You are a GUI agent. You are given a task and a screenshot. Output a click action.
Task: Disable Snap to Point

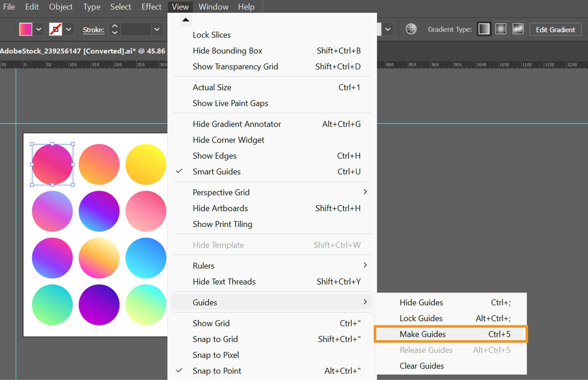pos(217,370)
